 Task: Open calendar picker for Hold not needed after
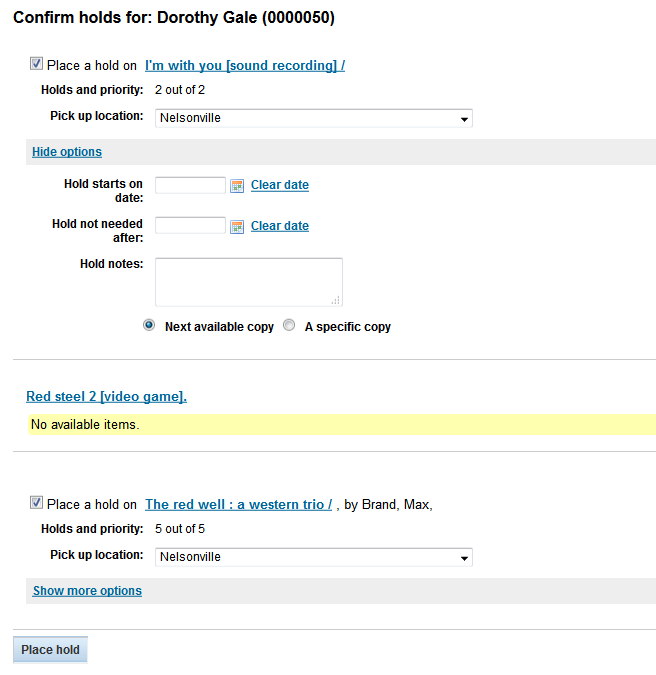[x=237, y=226]
